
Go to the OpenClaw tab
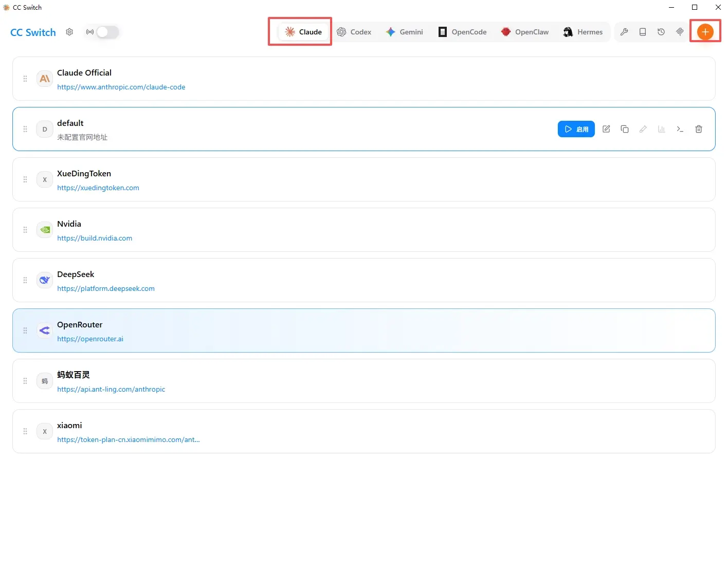click(x=524, y=32)
